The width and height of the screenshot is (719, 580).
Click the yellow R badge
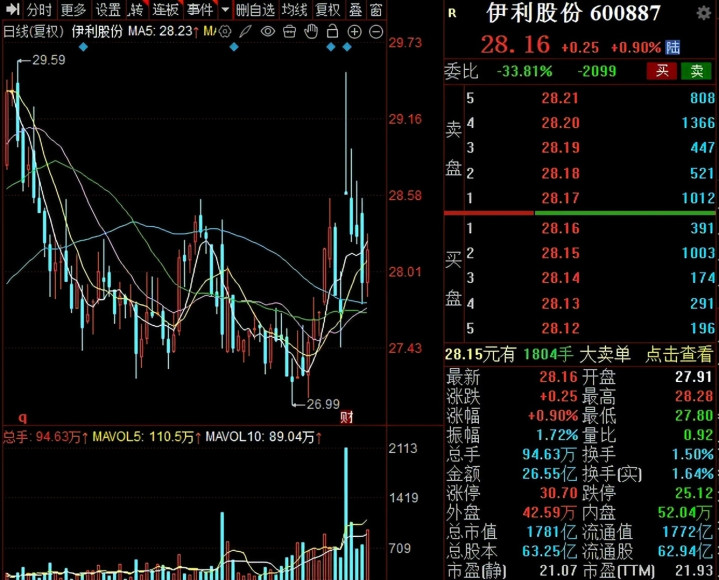[452, 13]
